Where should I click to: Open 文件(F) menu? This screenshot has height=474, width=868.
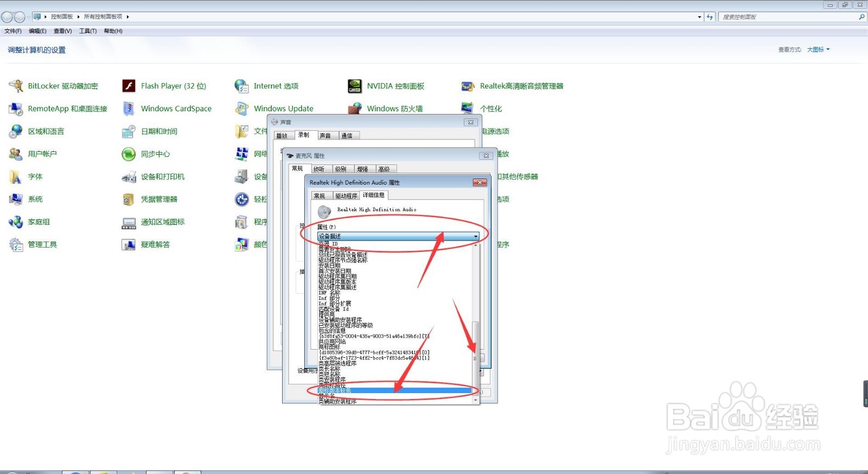click(13, 31)
